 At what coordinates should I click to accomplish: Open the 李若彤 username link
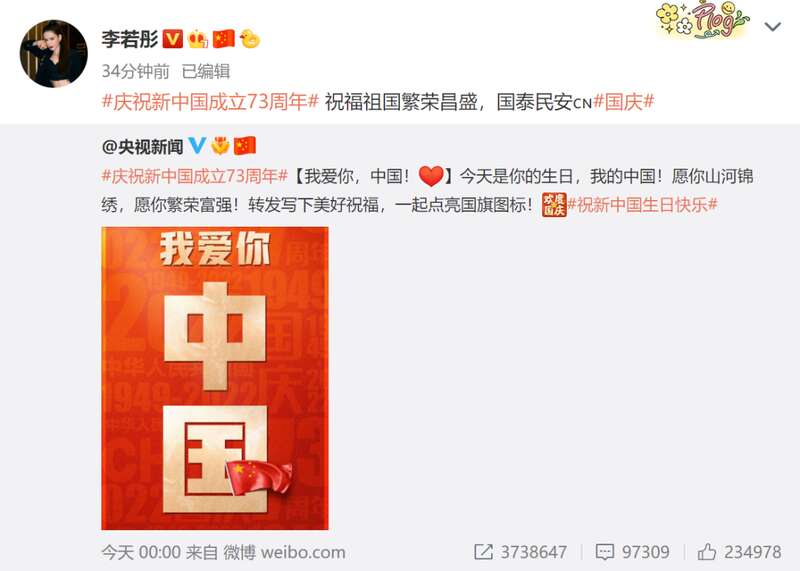click(x=130, y=39)
